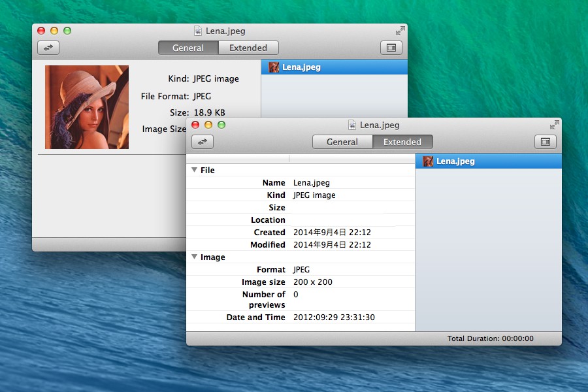Minimize the front window with the yellow button

point(208,125)
